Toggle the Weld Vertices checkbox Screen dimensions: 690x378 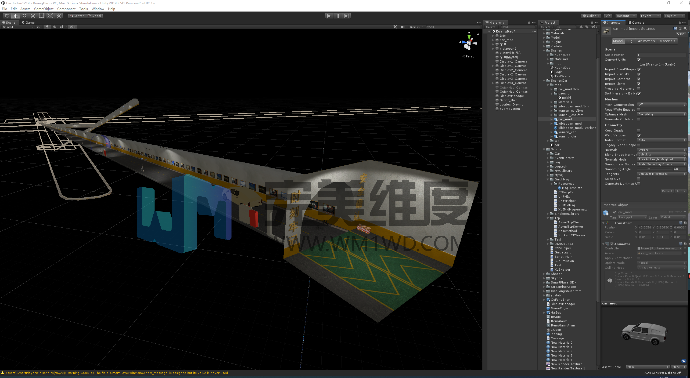639,135
